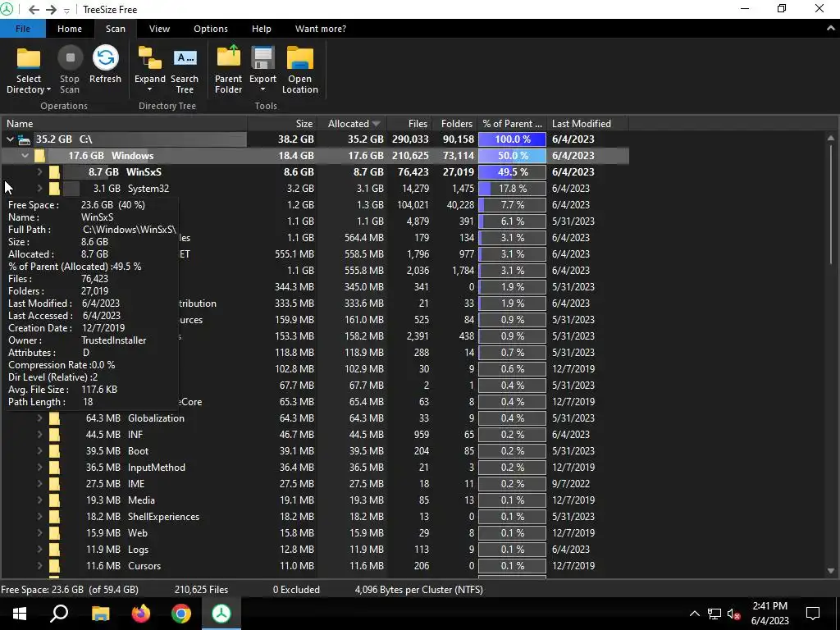Click the Globalization folder icon

coord(55,418)
